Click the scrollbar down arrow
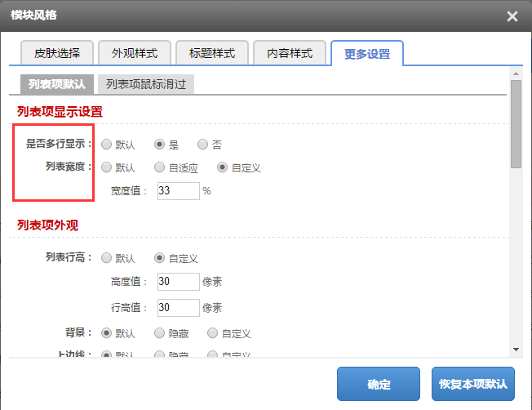 point(516,349)
